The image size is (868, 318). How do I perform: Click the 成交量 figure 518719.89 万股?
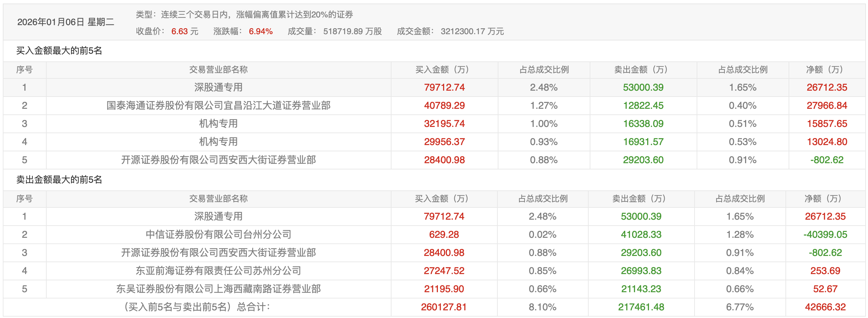(353, 31)
